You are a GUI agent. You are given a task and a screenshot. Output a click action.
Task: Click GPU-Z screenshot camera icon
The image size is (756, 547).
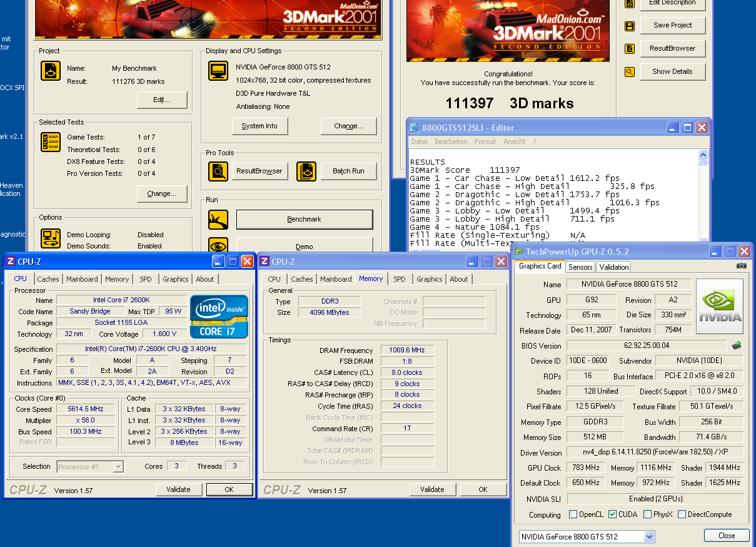click(742, 265)
